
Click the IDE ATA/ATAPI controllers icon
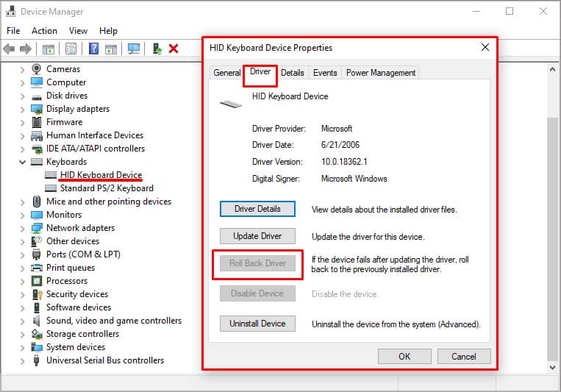pyautogui.click(x=37, y=149)
